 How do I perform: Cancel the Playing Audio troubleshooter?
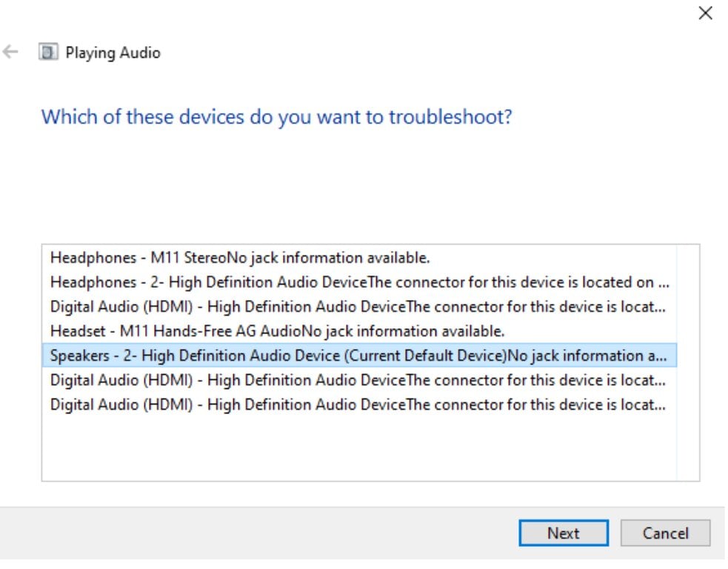point(665,533)
